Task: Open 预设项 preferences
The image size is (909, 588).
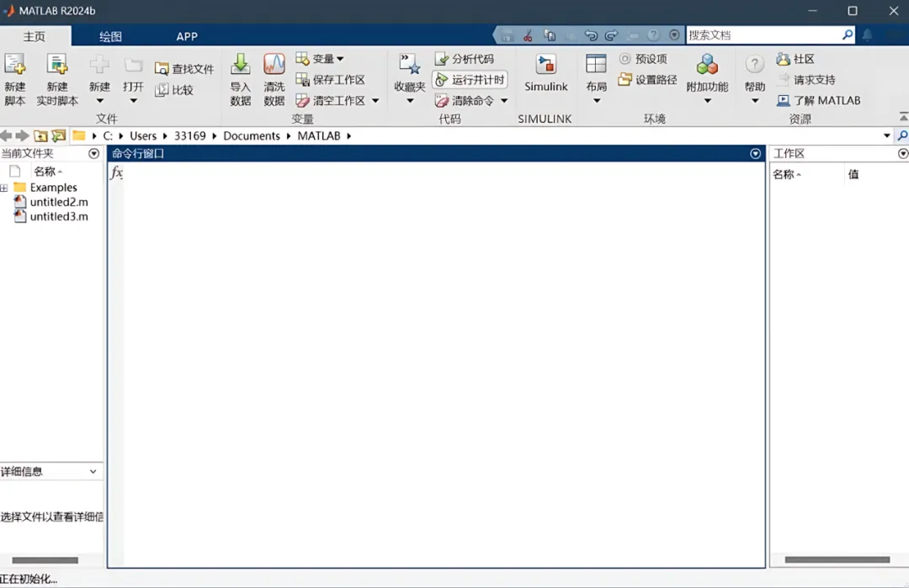Action: (643, 59)
